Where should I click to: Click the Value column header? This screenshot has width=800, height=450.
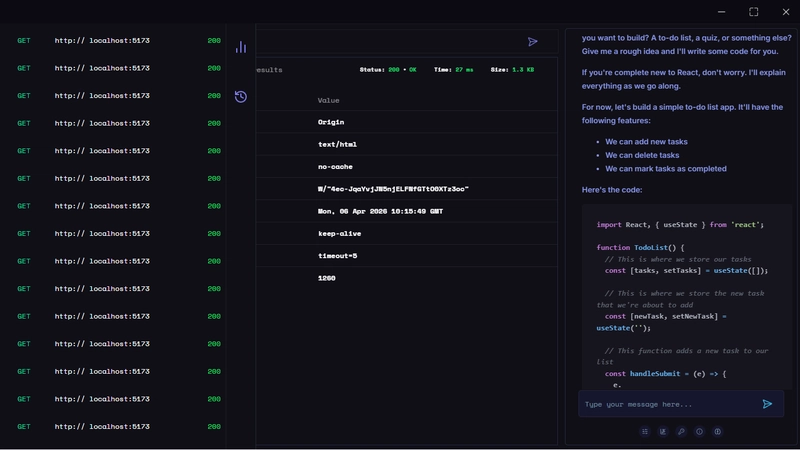click(329, 100)
